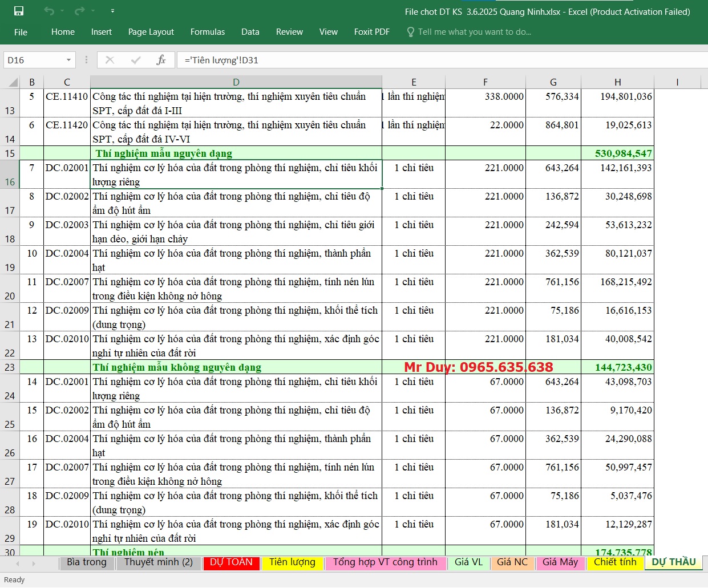
Task: Click the Tell me what you want to do lightbulb
Action: pos(410,32)
